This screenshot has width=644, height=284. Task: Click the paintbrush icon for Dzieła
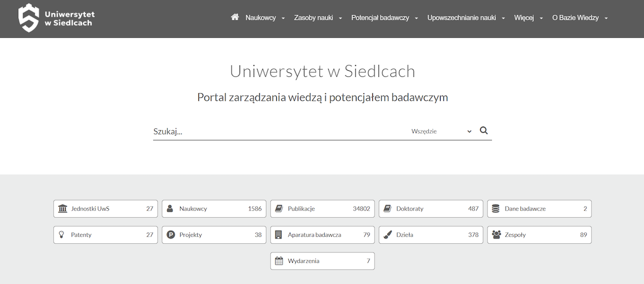click(388, 235)
